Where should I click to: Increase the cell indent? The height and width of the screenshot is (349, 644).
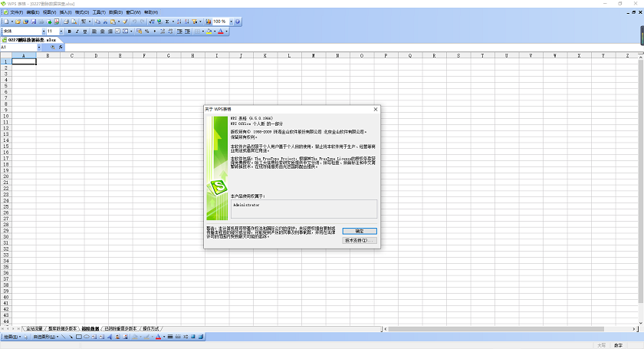(x=187, y=31)
